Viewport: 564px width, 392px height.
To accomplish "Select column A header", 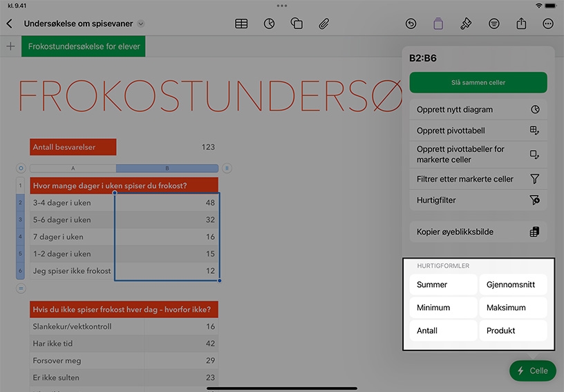I will (x=73, y=168).
